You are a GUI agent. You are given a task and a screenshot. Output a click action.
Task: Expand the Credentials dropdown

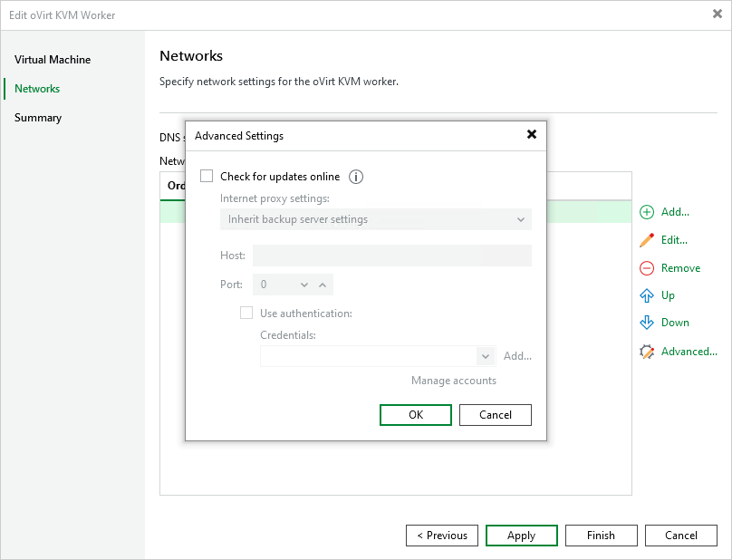pyautogui.click(x=486, y=355)
